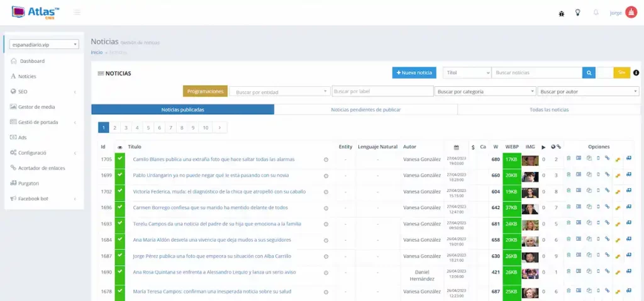Click the Buscar noticias search field
644x301 pixels.
pyautogui.click(x=536, y=73)
